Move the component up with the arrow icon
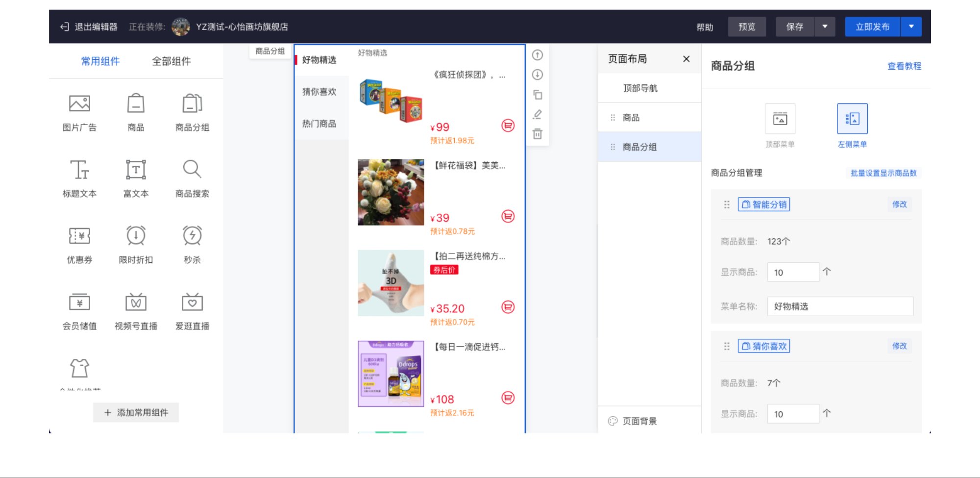Viewport: 980px width, 478px height. pyautogui.click(x=537, y=55)
